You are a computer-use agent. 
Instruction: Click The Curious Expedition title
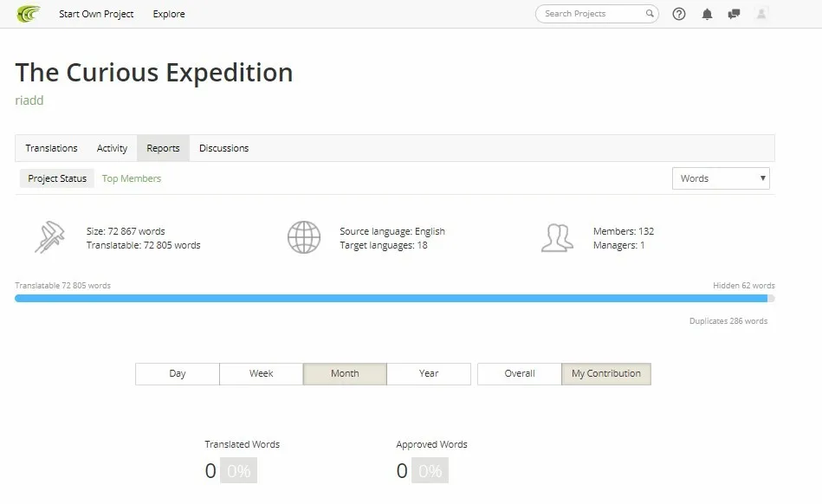tap(154, 72)
